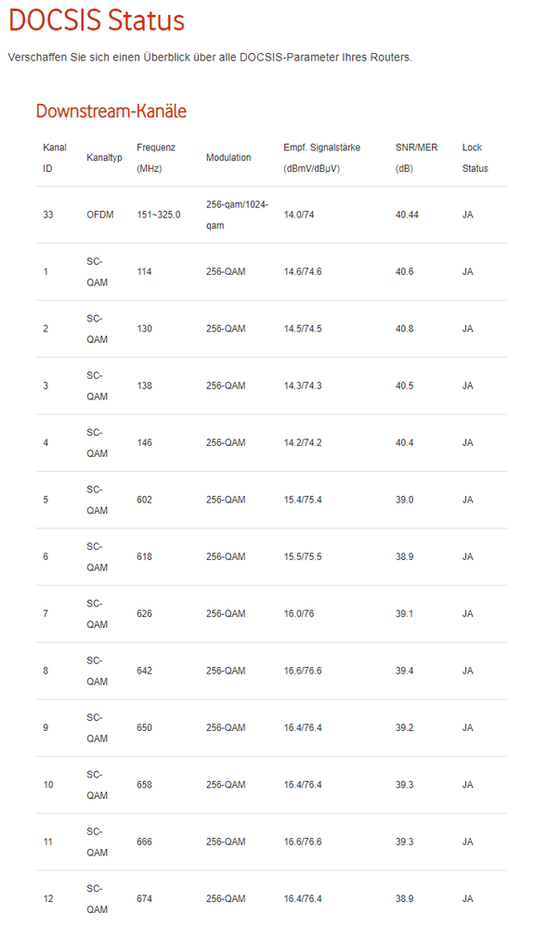This screenshot has width=560, height=927.
Task: Click the DOCSIS Status page heading
Action: (97, 21)
